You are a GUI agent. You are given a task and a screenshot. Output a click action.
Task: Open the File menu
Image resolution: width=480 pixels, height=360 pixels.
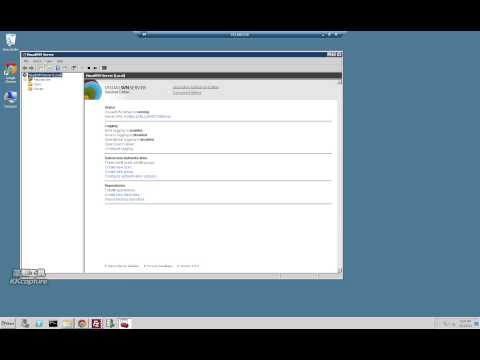(x=26, y=61)
